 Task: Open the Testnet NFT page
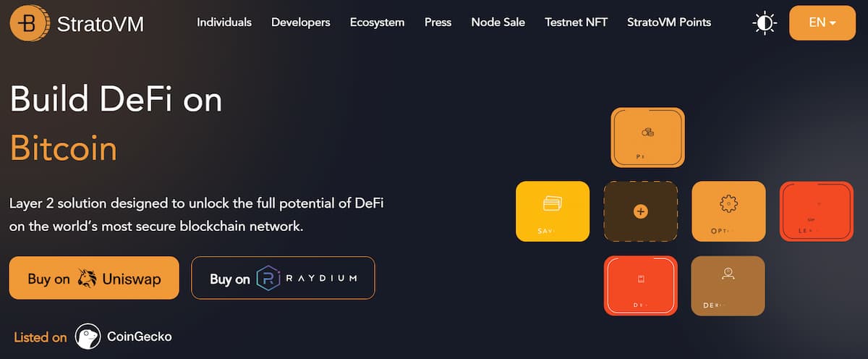pos(576,22)
